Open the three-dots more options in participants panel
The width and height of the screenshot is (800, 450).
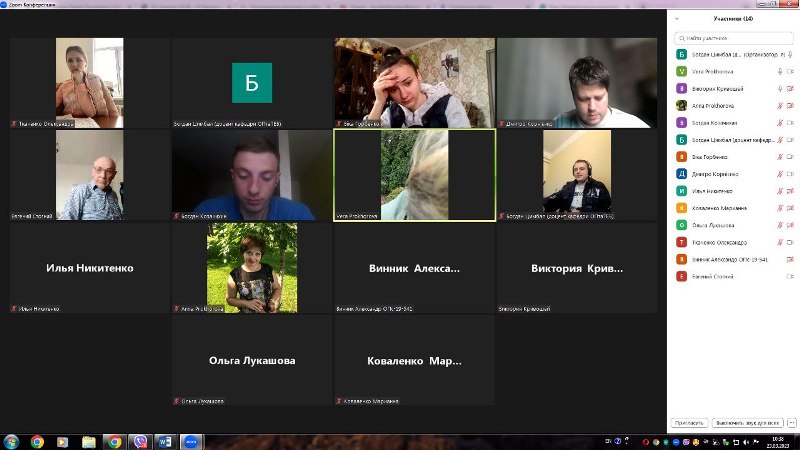tap(792, 423)
